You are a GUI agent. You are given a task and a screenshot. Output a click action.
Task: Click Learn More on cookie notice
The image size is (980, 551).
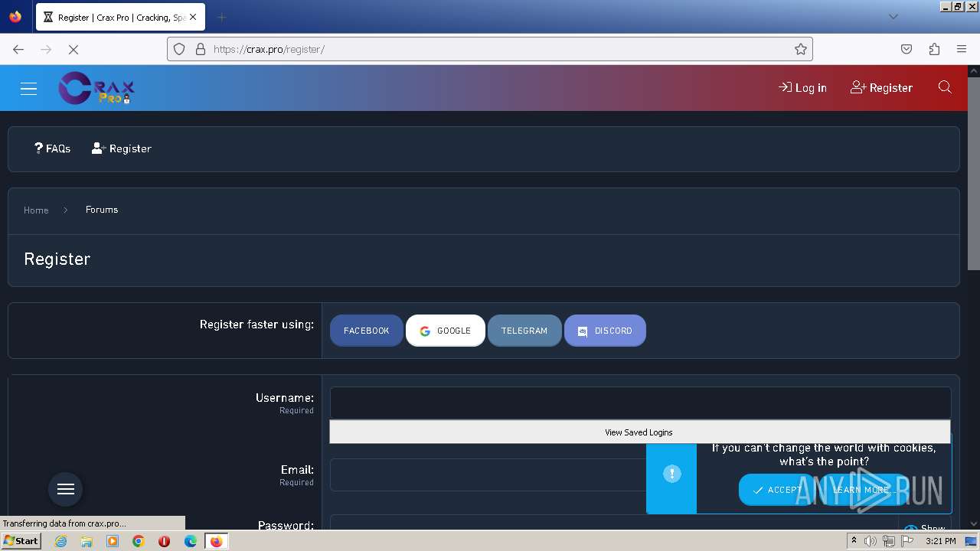pyautogui.click(x=861, y=490)
